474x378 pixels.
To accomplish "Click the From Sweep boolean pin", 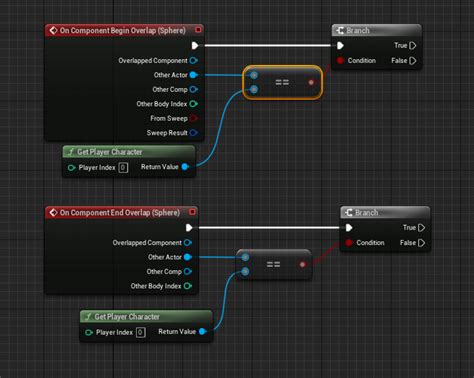I will pyautogui.click(x=194, y=118).
